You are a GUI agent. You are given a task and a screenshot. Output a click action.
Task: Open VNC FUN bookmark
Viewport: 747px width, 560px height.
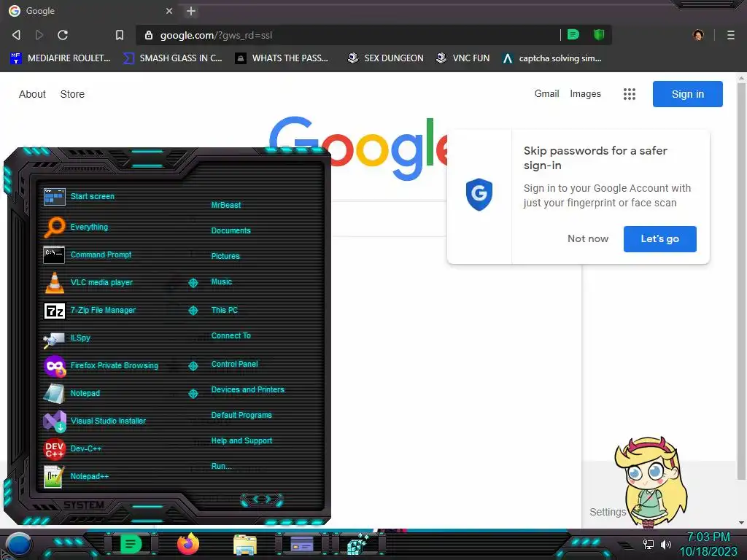[x=463, y=58]
